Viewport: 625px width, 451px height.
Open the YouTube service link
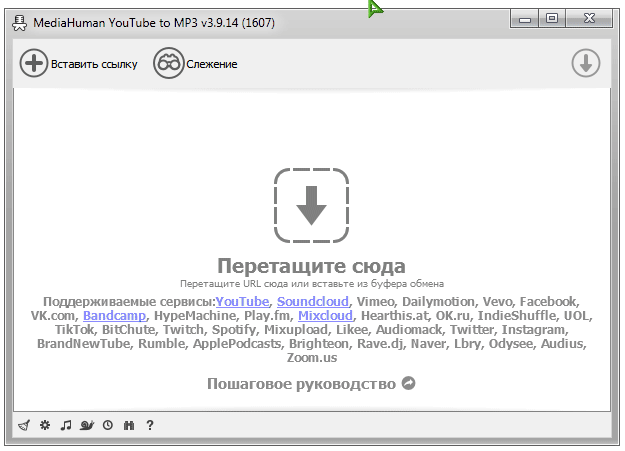[242, 301]
